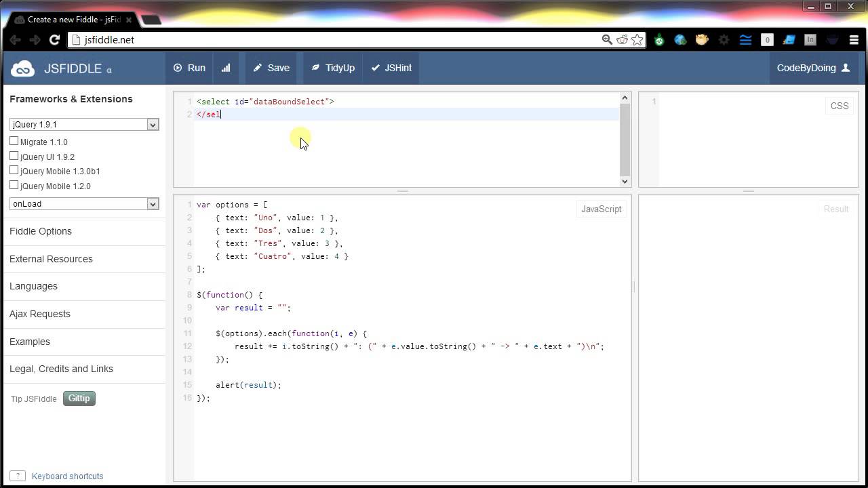The height and width of the screenshot is (488, 868).
Task: Click the extension badge showing 0
Action: [767, 40]
